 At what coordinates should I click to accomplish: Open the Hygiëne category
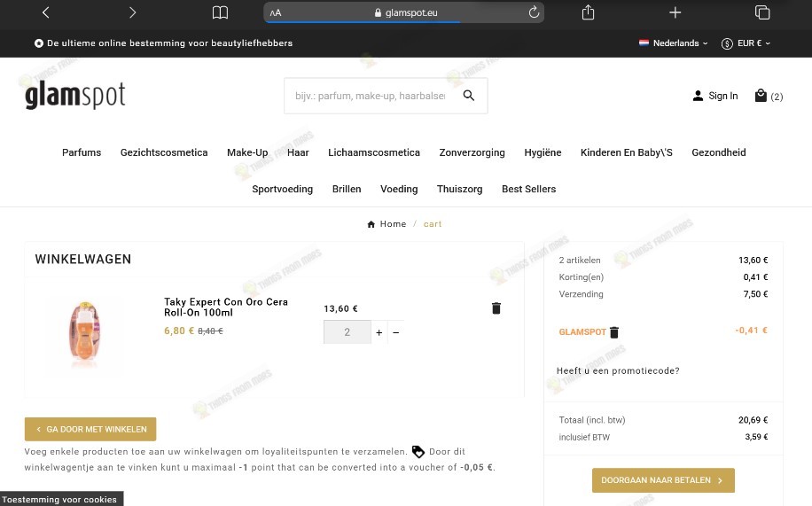(x=543, y=152)
